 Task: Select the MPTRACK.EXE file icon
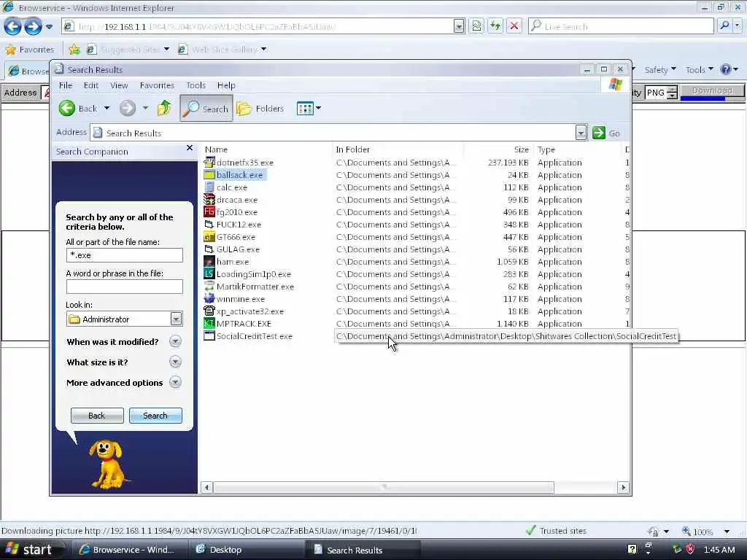209,323
